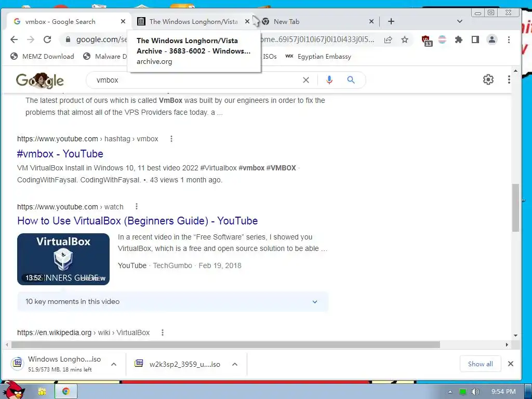532x399 pixels.
Task: Go back with the browser back arrow
Action: click(14, 39)
